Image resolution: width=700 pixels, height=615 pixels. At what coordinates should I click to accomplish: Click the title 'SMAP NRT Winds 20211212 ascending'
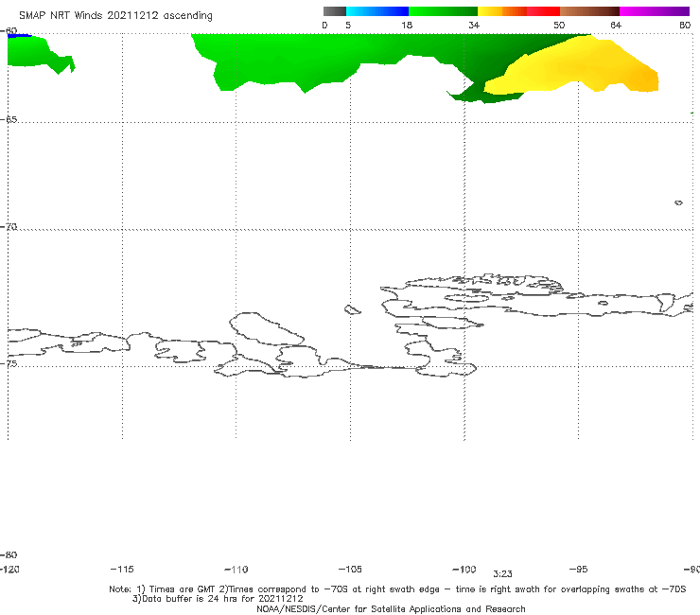(x=115, y=15)
